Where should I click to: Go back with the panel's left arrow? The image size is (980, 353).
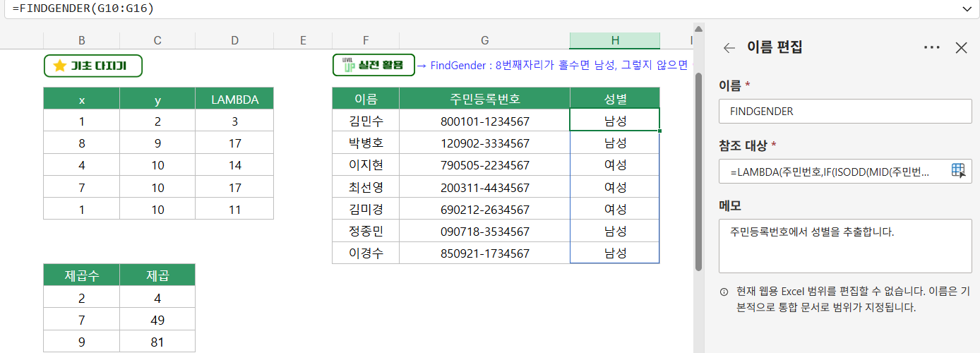click(x=729, y=48)
